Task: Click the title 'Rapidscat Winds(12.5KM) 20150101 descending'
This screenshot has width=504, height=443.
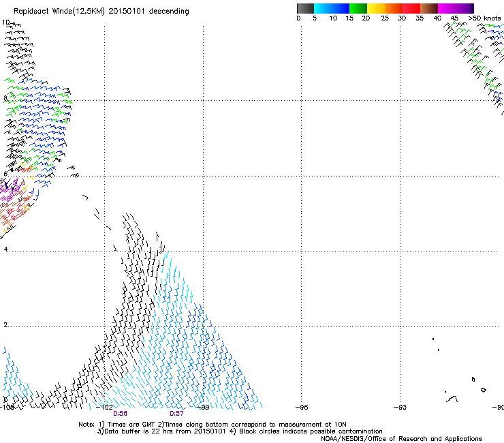Action: [x=101, y=12]
